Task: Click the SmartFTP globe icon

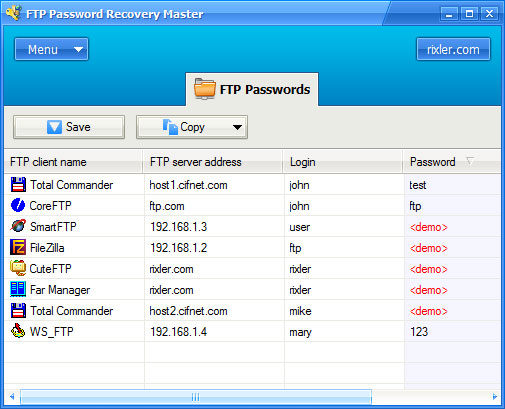Action: click(18, 226)
